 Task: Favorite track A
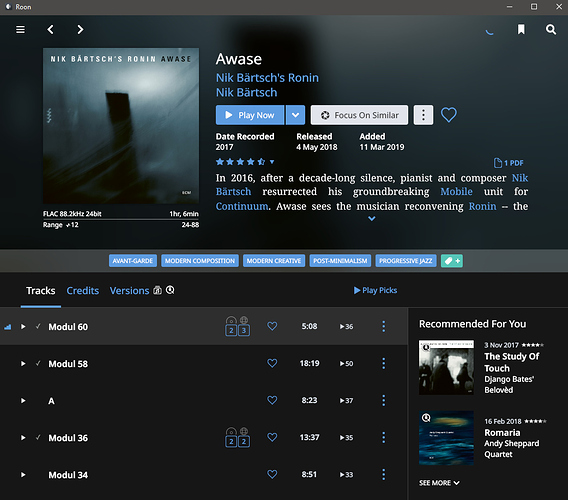point(272,400)
